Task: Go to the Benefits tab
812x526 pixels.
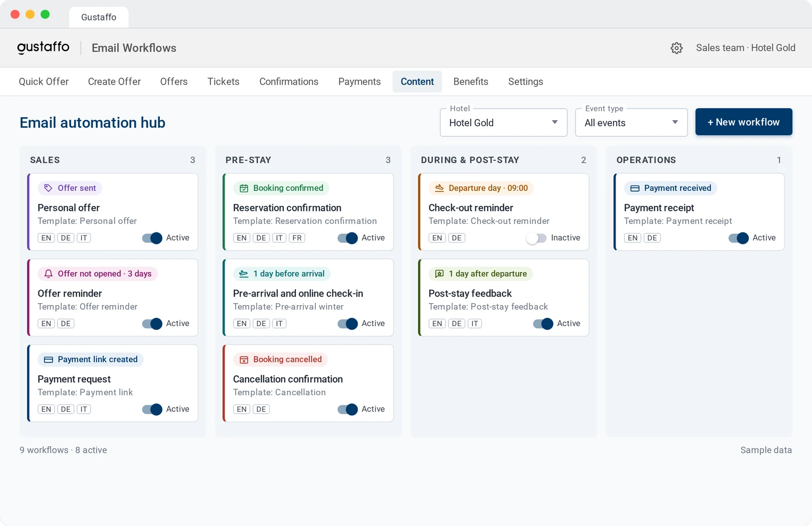Action: tap(471, 82)
